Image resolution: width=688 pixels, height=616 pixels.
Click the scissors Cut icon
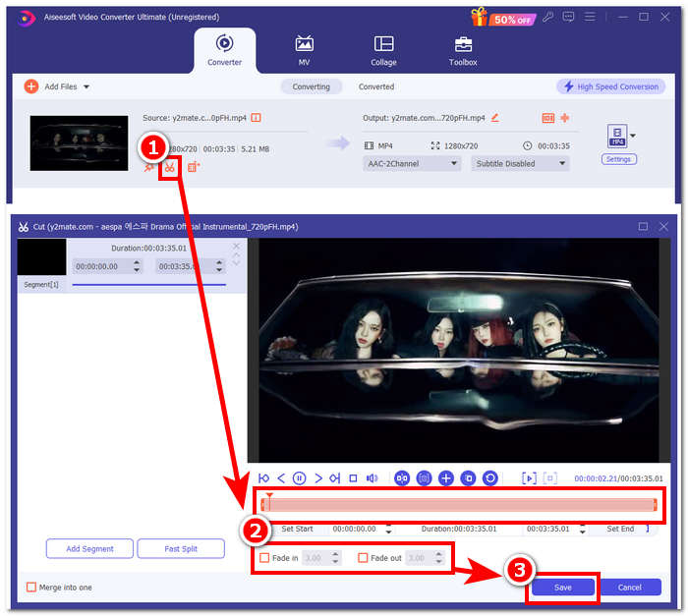(170, 167)
